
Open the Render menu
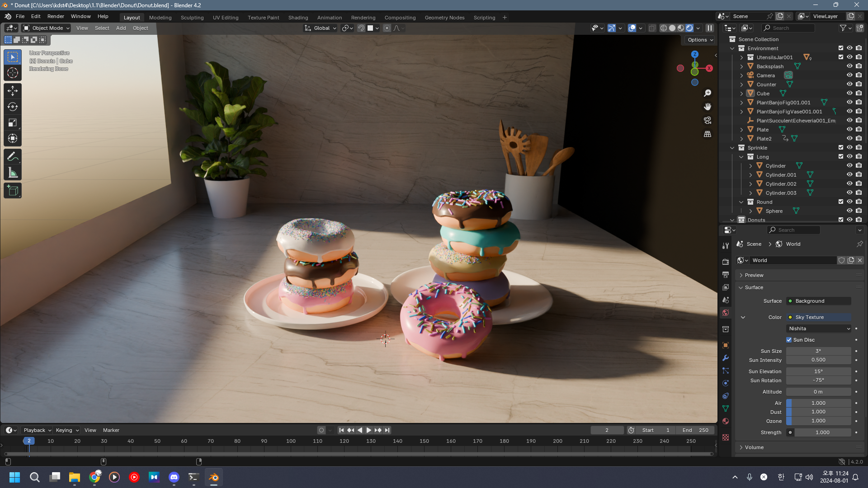(x=56, y=16)
